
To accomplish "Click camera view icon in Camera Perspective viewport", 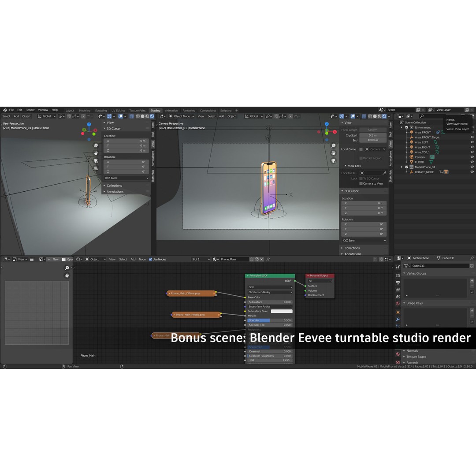I will tap(333, 160).
